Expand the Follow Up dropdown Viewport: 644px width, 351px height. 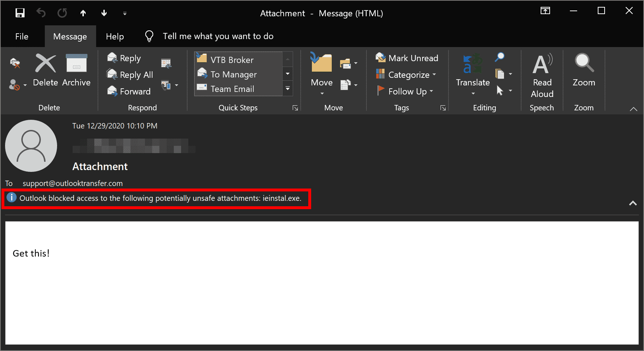pyautogui.click(x=432, y=91)
